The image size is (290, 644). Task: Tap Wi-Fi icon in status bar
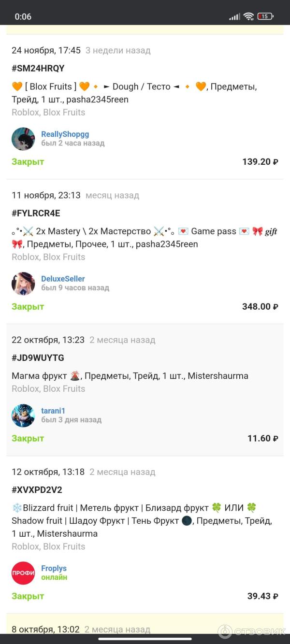(249, 16)
